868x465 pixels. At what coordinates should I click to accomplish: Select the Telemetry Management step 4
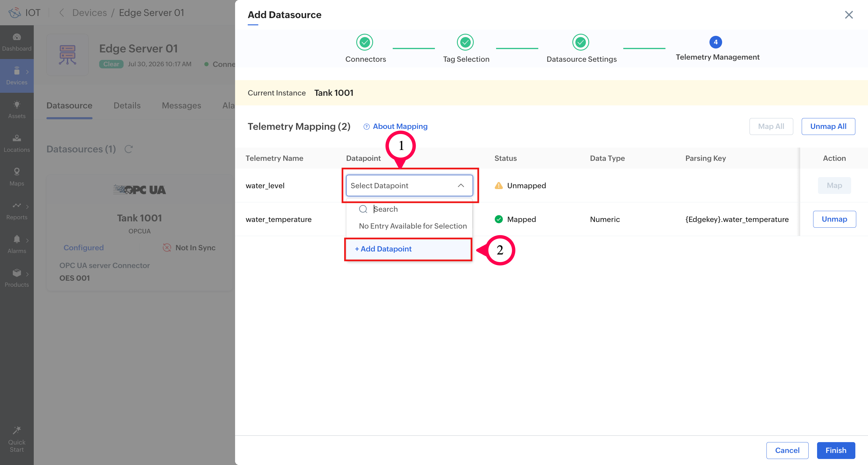717,49
